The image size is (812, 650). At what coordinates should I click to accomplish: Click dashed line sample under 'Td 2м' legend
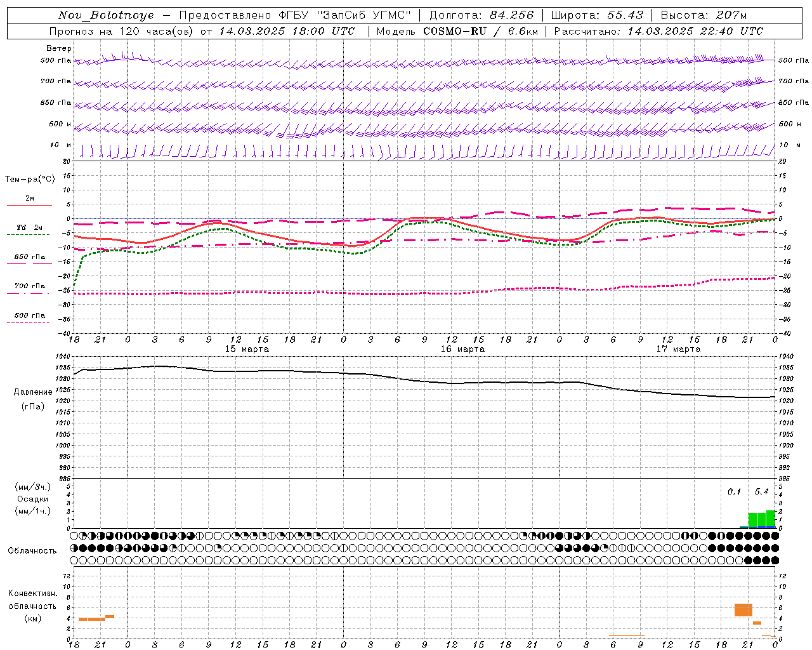pyautogui.click(x=28, y=235)
